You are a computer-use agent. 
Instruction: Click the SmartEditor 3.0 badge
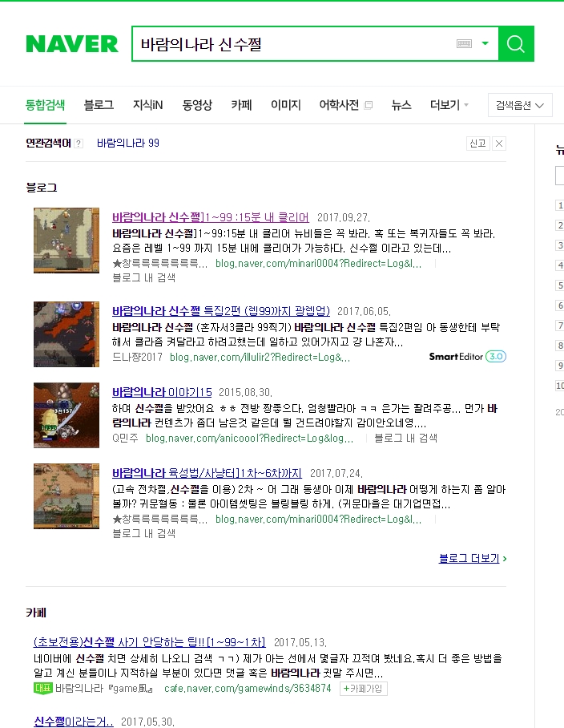pyautogui.click(x=468, y=357)
